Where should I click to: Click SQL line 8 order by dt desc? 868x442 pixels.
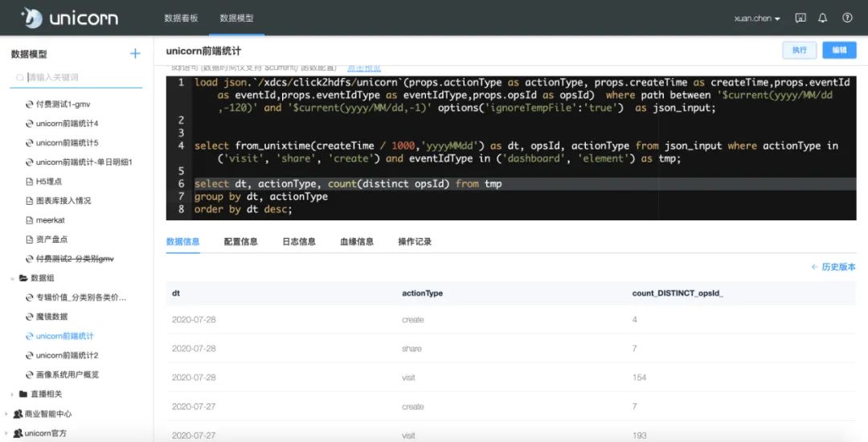(243, 209)
